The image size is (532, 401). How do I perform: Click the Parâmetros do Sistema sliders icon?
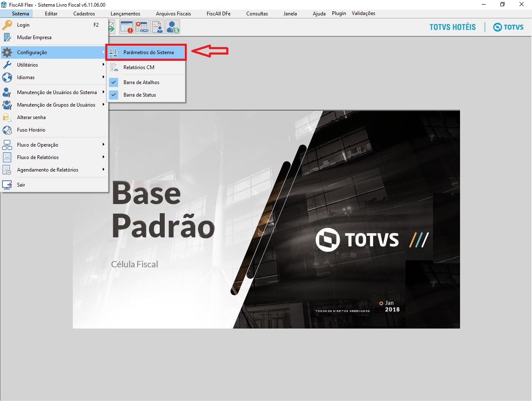coord(114,52)
